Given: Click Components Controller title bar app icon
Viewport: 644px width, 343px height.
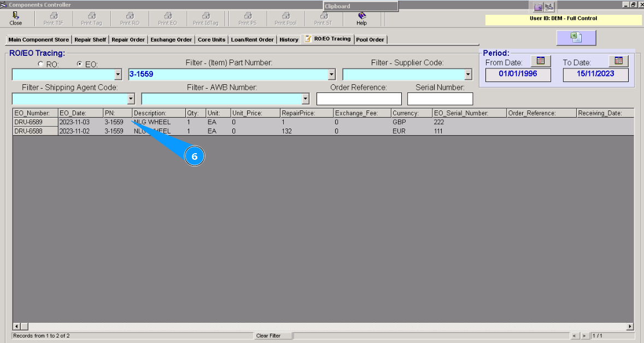Looking at the screenshot, I should pos(4,4).
